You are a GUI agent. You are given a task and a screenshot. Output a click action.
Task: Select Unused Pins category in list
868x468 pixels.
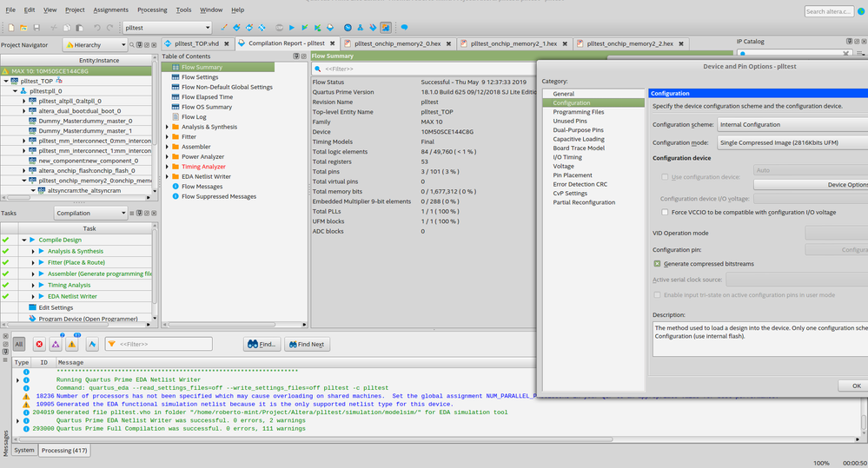click(x=570, y=121)
